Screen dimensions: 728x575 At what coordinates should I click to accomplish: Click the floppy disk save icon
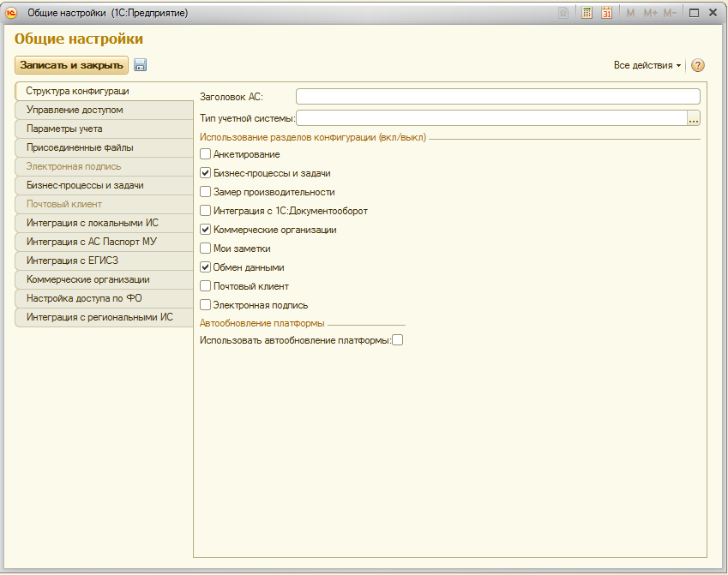tap(141, 65)
